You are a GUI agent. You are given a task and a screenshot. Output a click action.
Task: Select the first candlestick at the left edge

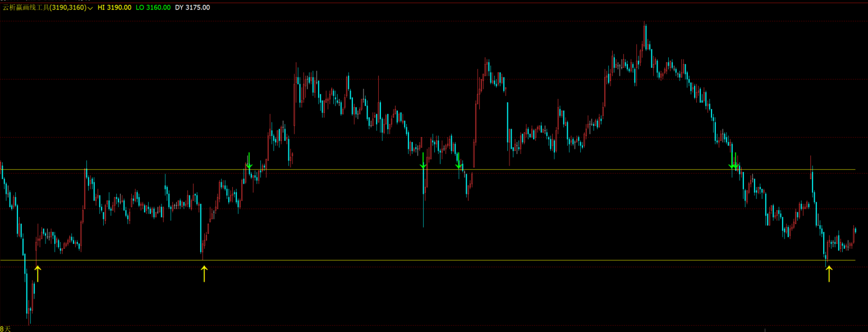tap(2, 170)
